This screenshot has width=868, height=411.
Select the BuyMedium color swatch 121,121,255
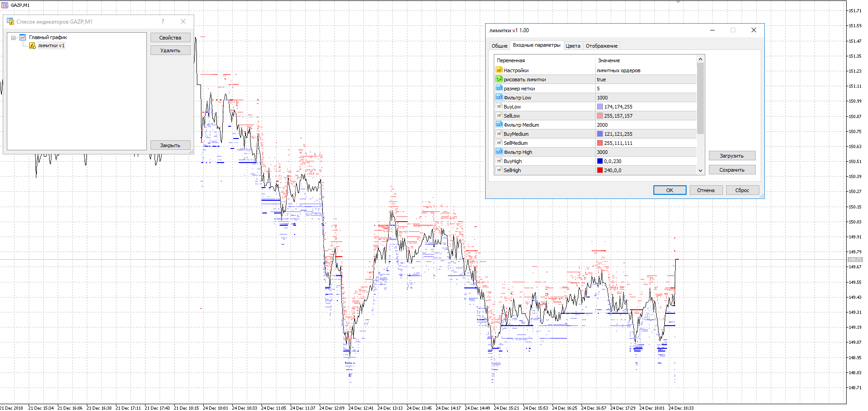[x=600, y=134]
